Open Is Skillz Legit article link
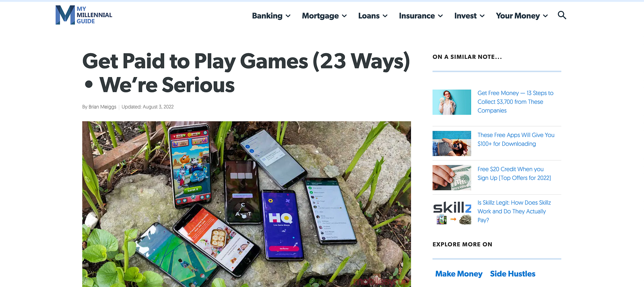644x287 pixels. coord(514,211)
